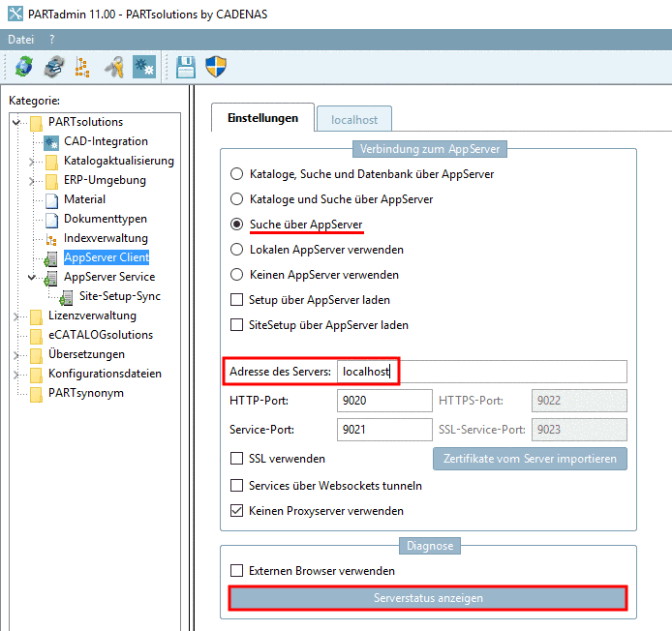Click the HTTP-Port field showing 9020
This screenshot has width=672, height=631.
coord(384,401)
